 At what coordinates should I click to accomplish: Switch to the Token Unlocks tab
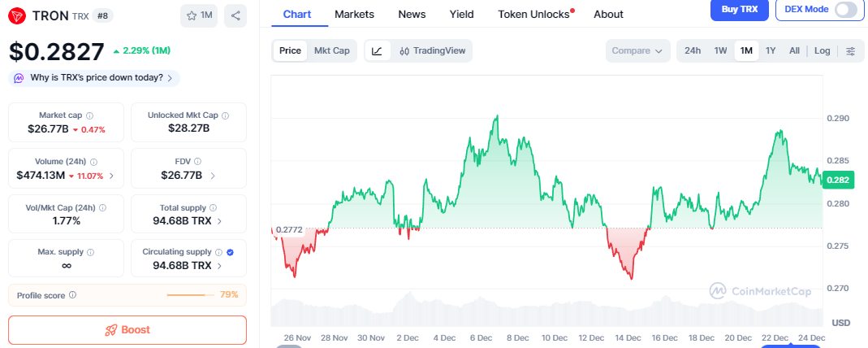(533, 14)
